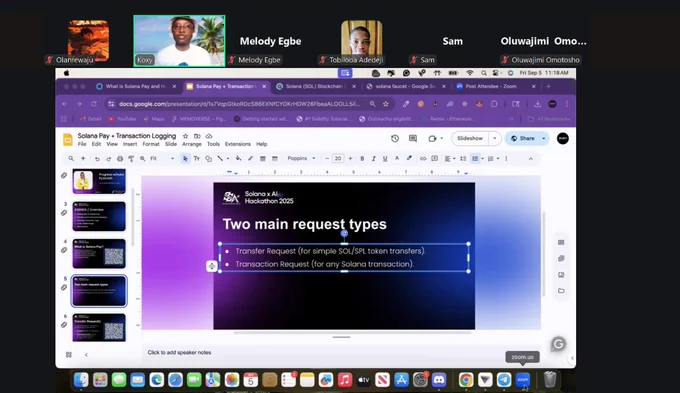The image size is (680, 393).
Task: Open the Share button dropdown arrow
Action: 544,138
